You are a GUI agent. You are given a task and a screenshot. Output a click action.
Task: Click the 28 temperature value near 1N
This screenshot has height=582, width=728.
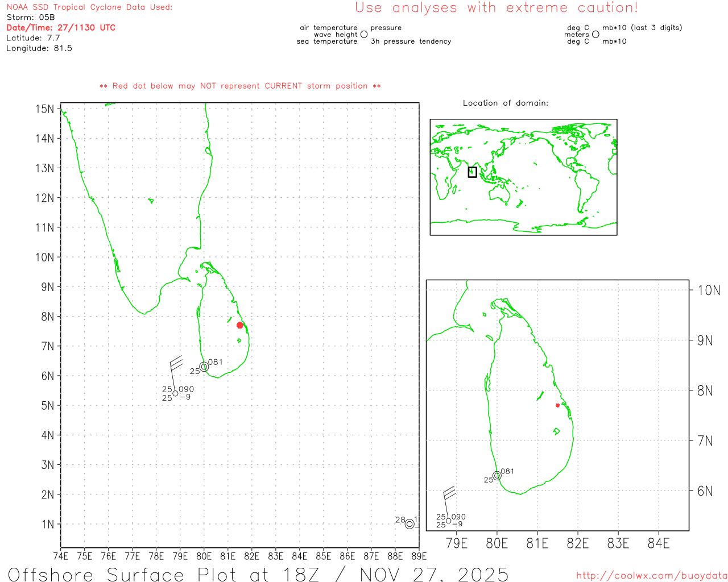pos(400,520)
